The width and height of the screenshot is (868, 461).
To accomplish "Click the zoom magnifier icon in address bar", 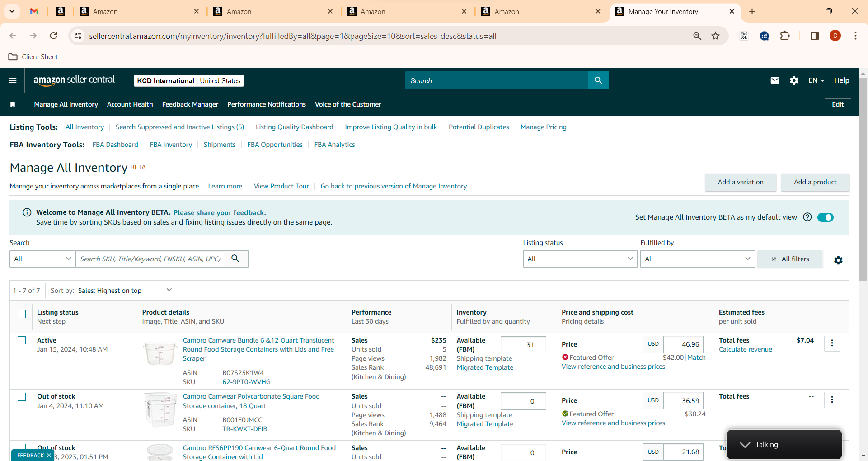I will point(697,36).
